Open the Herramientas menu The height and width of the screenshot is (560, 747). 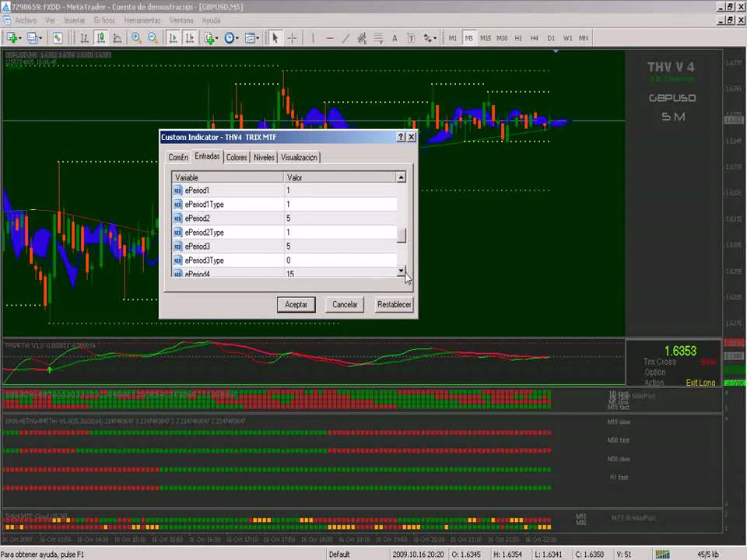coord(142,20)
